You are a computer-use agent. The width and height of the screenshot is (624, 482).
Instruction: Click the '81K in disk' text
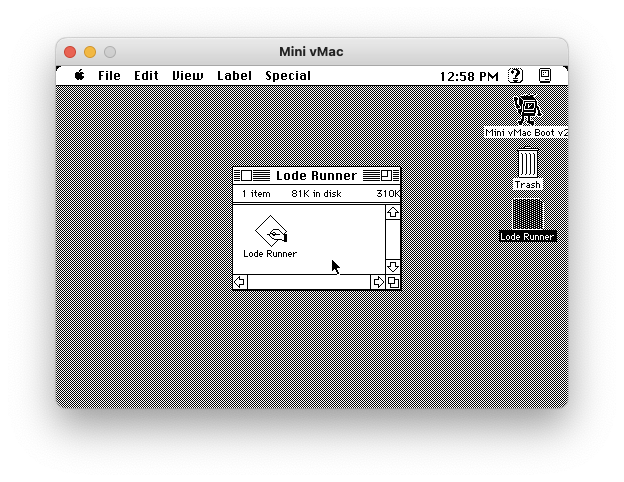pos(316,194)
